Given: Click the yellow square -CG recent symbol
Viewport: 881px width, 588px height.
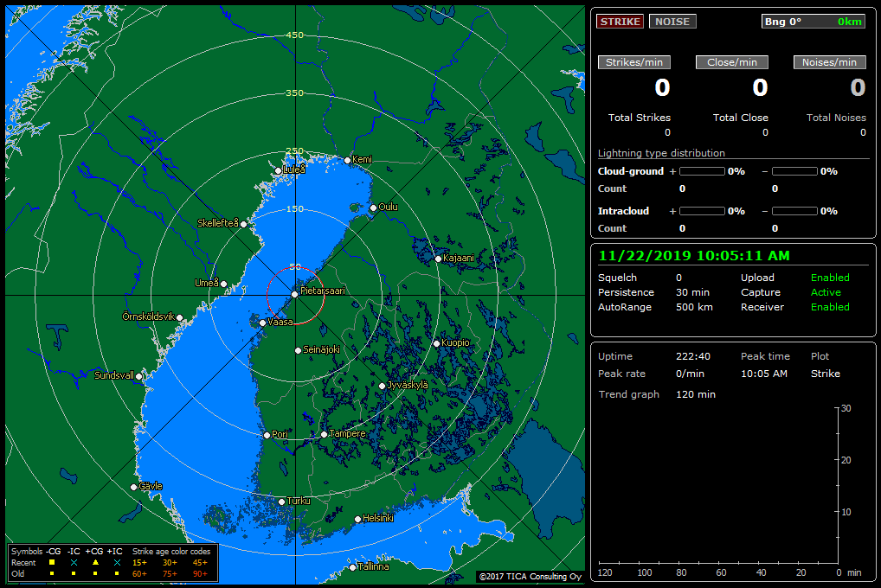Looking at the screenshot, I should click(52, 563).
